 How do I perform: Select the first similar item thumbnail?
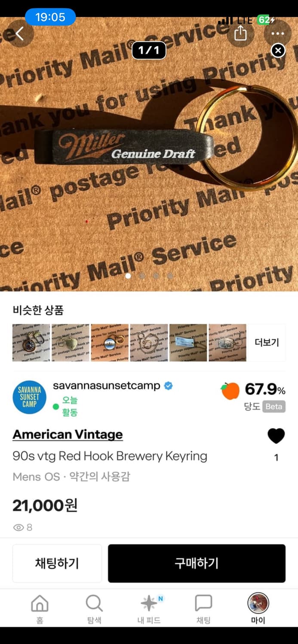pyautogui.click(x=31, y=343)
